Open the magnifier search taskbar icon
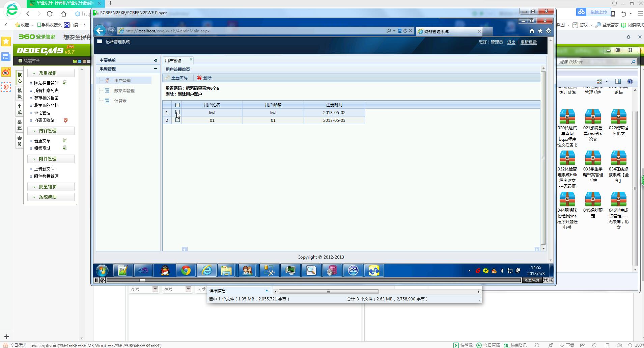 (311, 270)
